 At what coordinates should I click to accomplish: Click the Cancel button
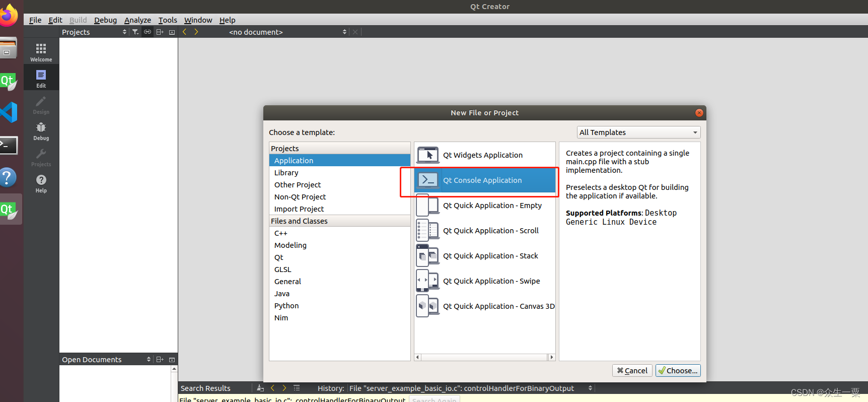632,370
